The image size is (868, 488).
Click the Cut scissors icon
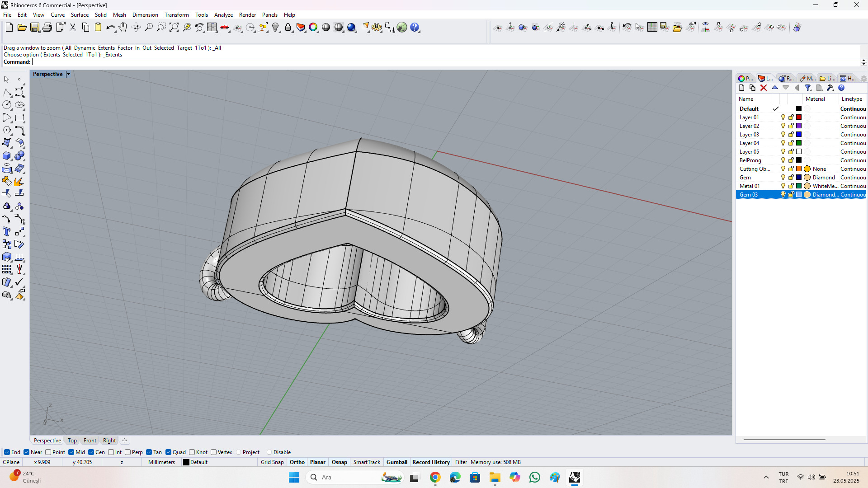tap(73, 28)
